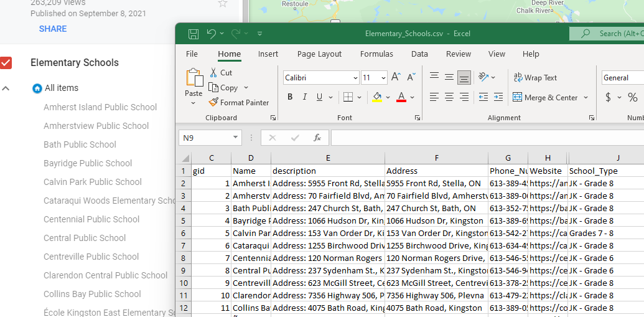The height and width of the screenshot is (317, 644).
Task: Click the Save icon in Excel title bar
Action: [193, 34]
